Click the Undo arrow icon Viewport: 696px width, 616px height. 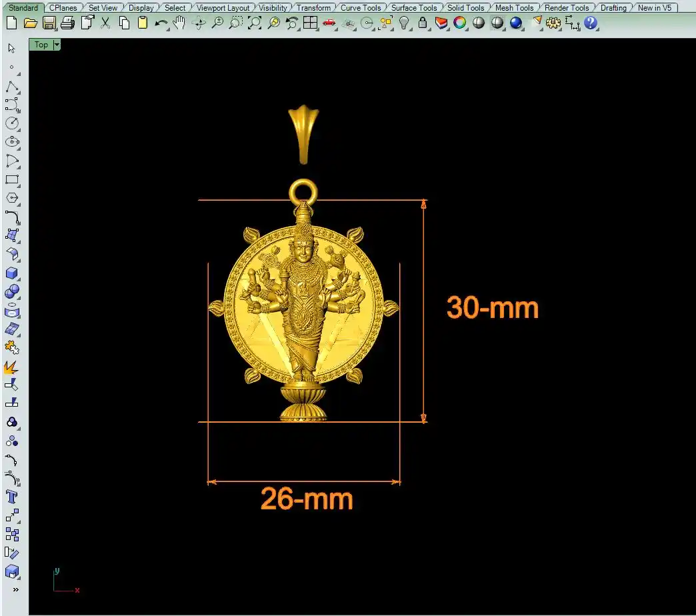(161, 23)
